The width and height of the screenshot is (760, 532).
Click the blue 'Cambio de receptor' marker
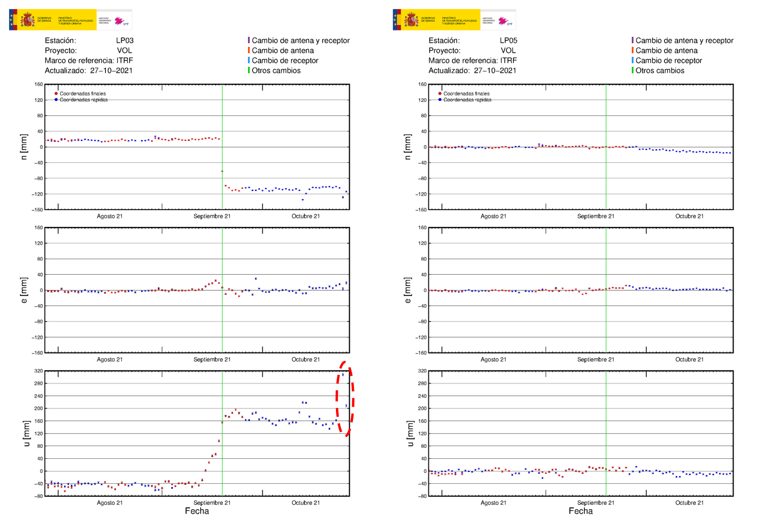[249, 61]
